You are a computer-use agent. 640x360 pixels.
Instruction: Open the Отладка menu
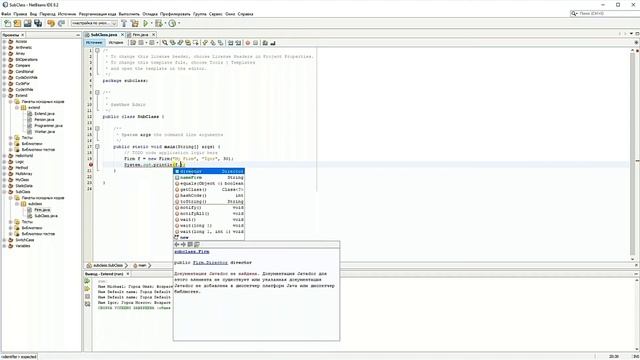pos(150,14)
